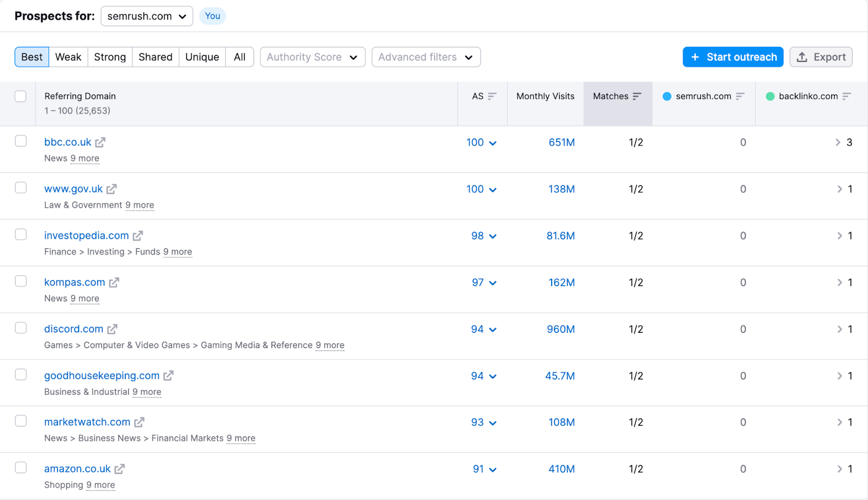Open the marketwatch.com prospect link
This screenshot has width=868, height=500.
[87, 422]
